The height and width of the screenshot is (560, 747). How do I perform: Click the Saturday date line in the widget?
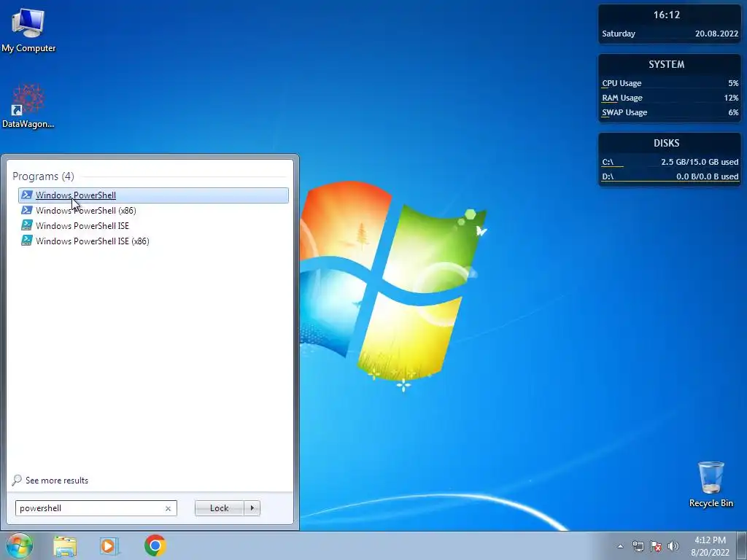(670, 34)
